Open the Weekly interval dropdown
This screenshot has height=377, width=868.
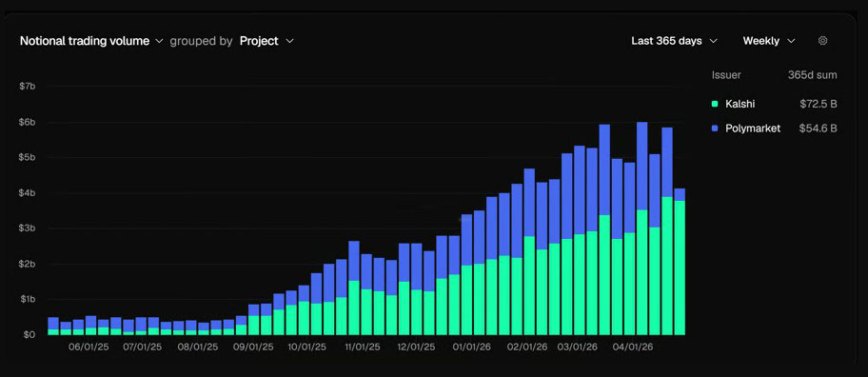769,41
